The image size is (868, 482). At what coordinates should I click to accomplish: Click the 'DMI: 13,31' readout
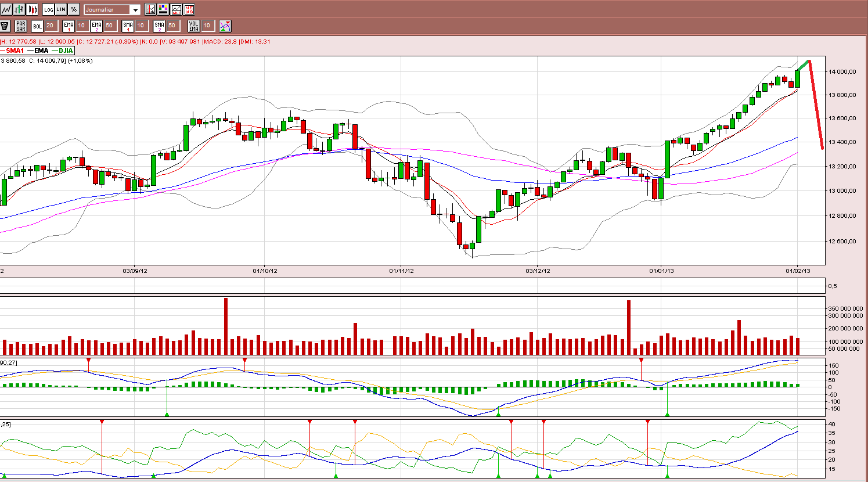(x=254, y=41)
